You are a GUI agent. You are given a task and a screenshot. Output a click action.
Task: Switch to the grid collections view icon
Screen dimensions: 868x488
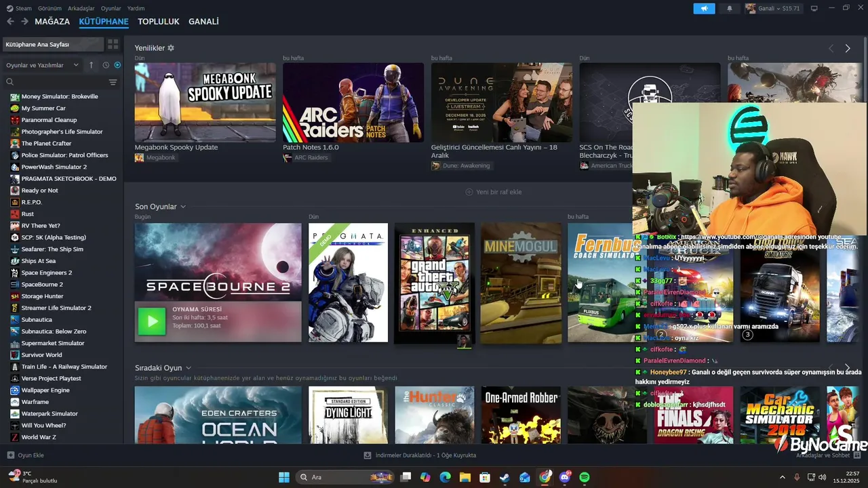(113, 44)
